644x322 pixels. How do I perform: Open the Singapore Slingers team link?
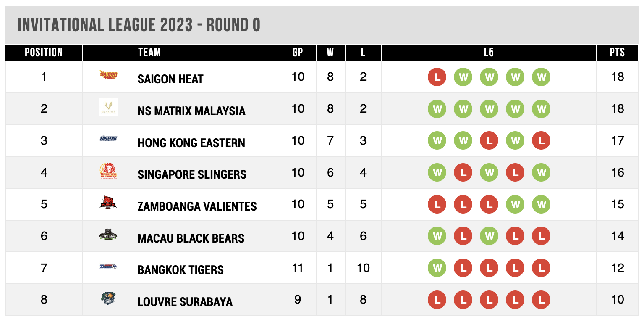tap(192, 174)
